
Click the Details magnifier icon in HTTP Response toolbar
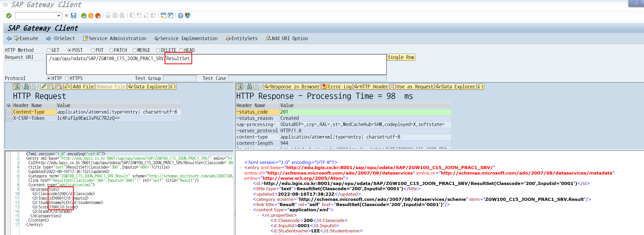240,86
